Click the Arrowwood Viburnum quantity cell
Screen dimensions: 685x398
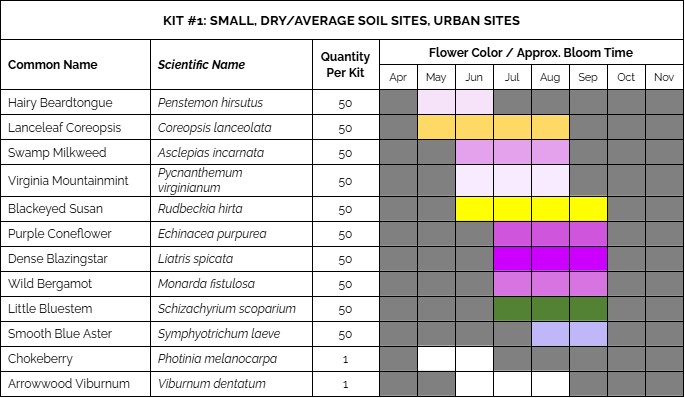(x=346, y=384)
